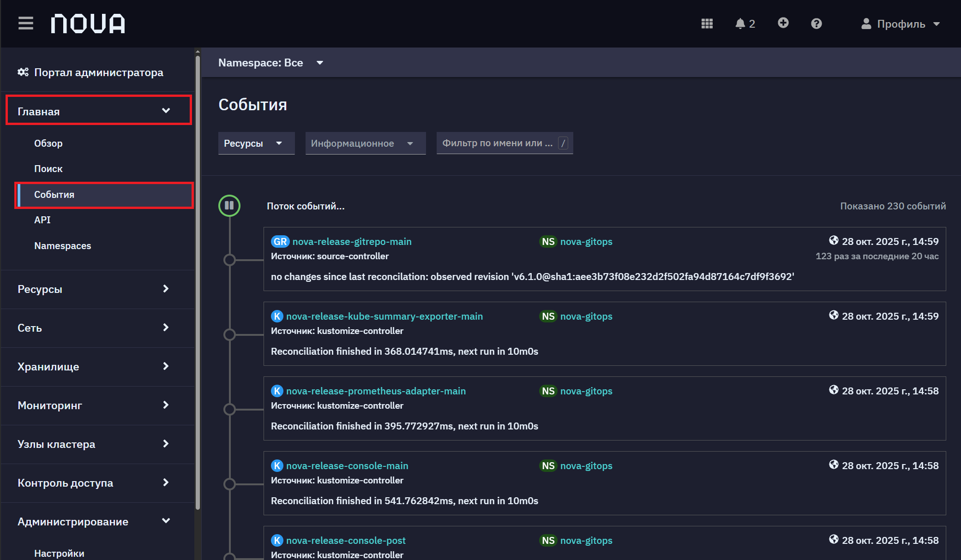This screenshot has width=961, height=560.
Task: Open nova-gitops namespace in prometheus-adapter row
Action: click(586, 391)
